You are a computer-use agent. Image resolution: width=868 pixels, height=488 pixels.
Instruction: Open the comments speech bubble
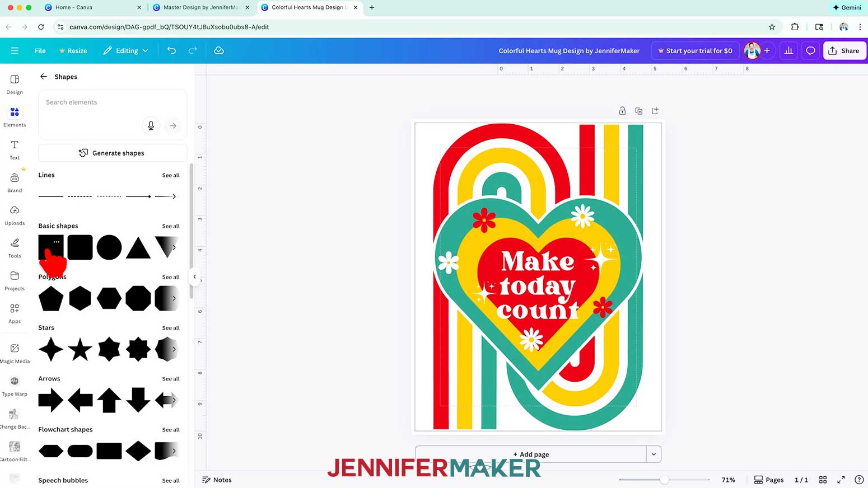pyautogui.click(x=810, y=50)
